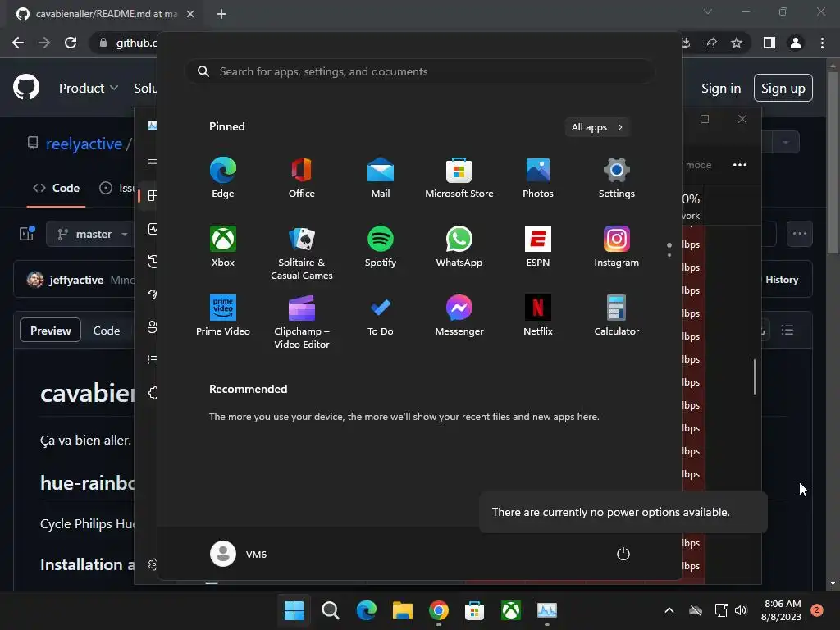Launch Prime Video app
Viewport: 840px width, 630px height.
[x=223, y=316]
